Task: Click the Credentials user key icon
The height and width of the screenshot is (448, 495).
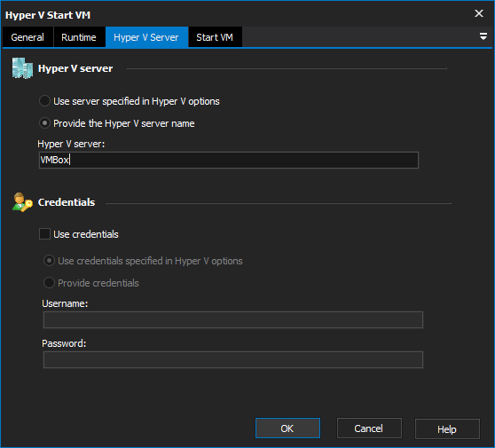Action: 22,202
